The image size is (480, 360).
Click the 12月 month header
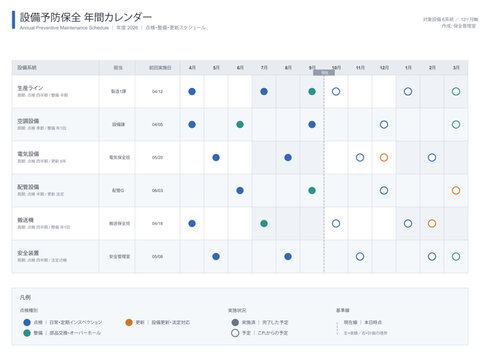tap(384, 68)
